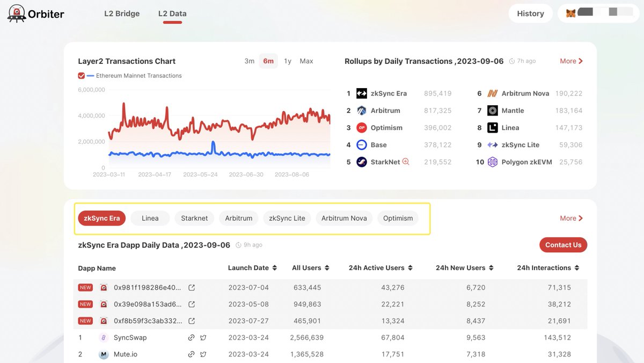This screenshot has width=644, height=363.
Task: Select the Starknet chain pill
Action: 194,218
